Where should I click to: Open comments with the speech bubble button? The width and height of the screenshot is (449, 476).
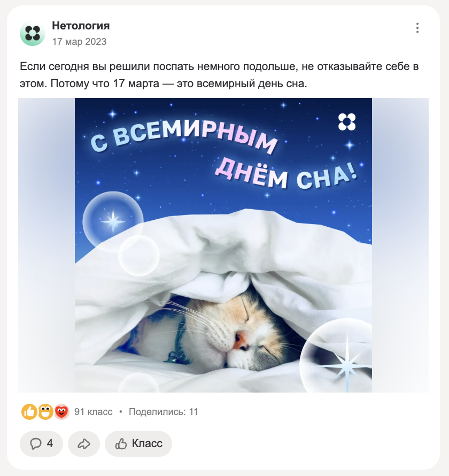click(41, 443)
